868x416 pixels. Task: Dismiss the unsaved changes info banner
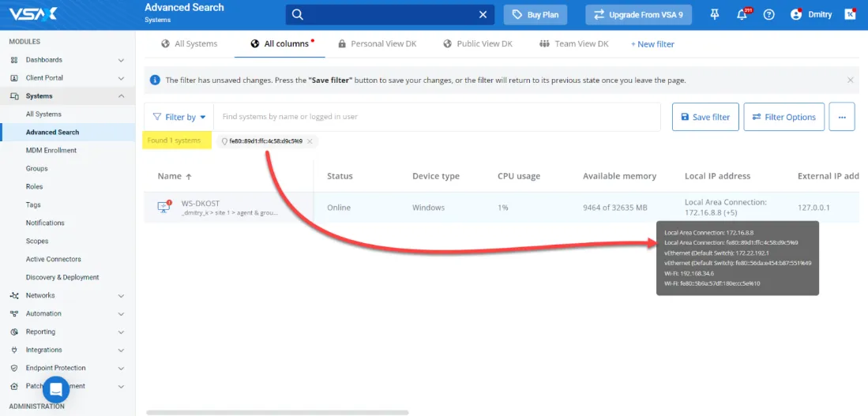click(x=850, y=80)
